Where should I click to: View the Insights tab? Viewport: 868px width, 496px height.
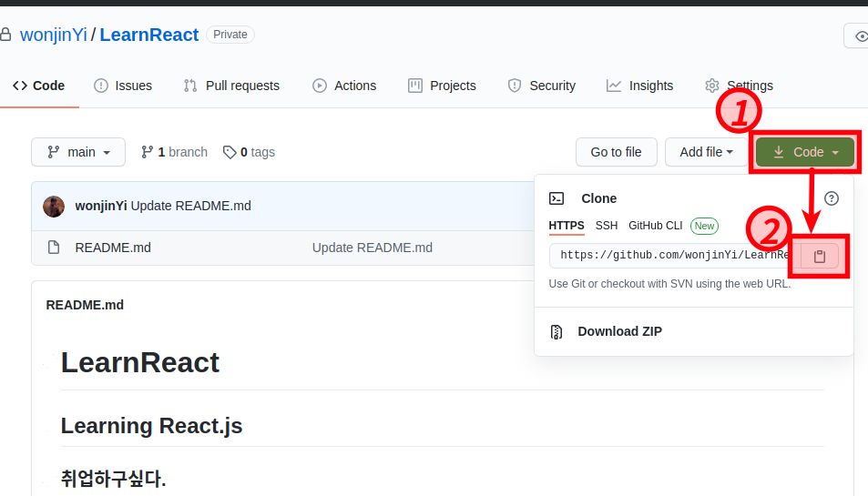tap(640, 86)
